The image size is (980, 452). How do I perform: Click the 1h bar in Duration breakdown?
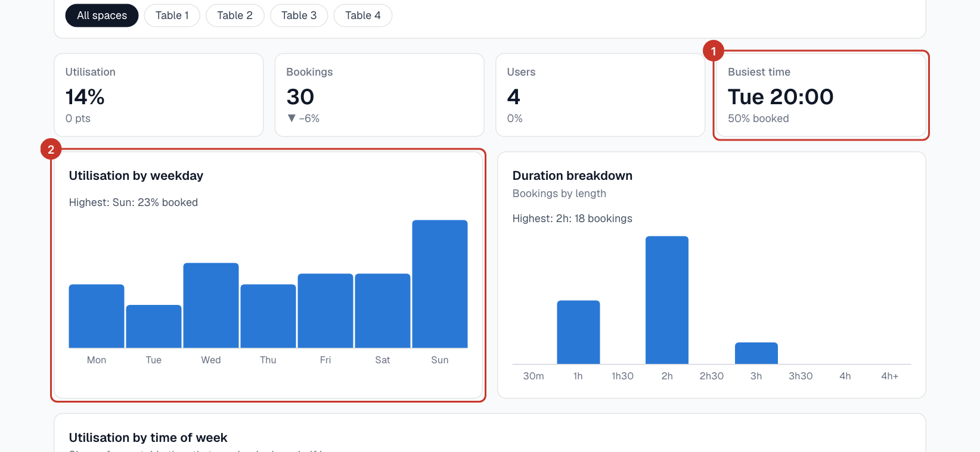point(578,332)
